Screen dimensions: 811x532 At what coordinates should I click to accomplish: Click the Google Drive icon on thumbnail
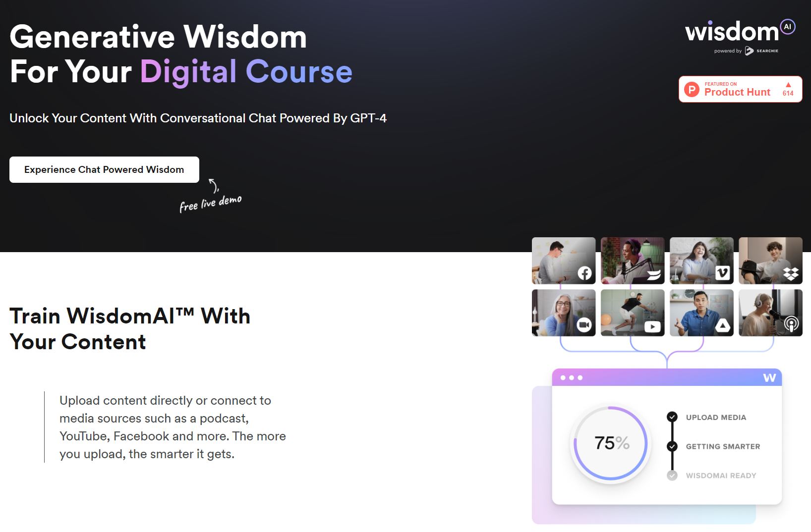tap(722, 325)
